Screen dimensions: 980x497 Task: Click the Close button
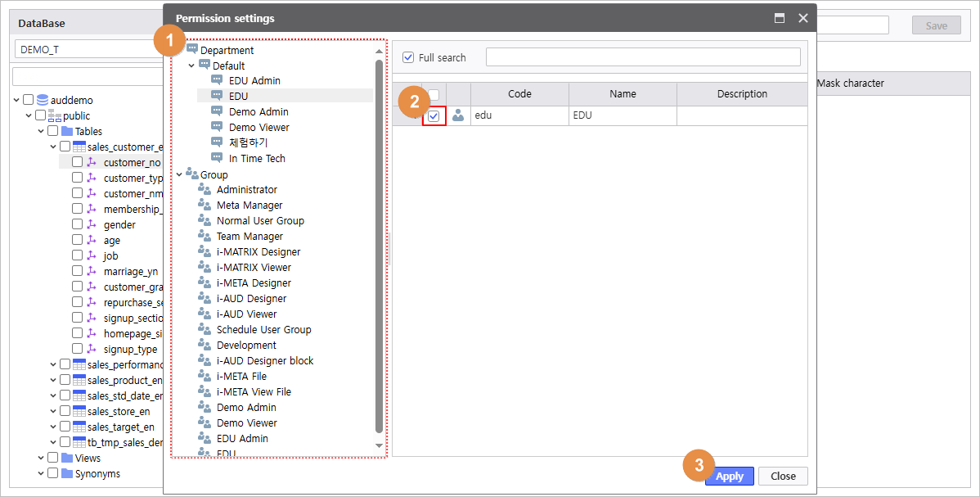(x=783, y=476)
